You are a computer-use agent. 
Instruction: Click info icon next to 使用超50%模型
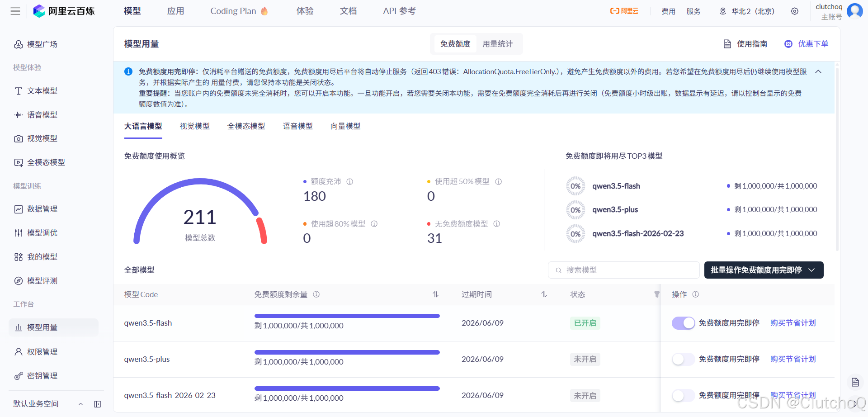pyautogui.click(x=499, y=181)
